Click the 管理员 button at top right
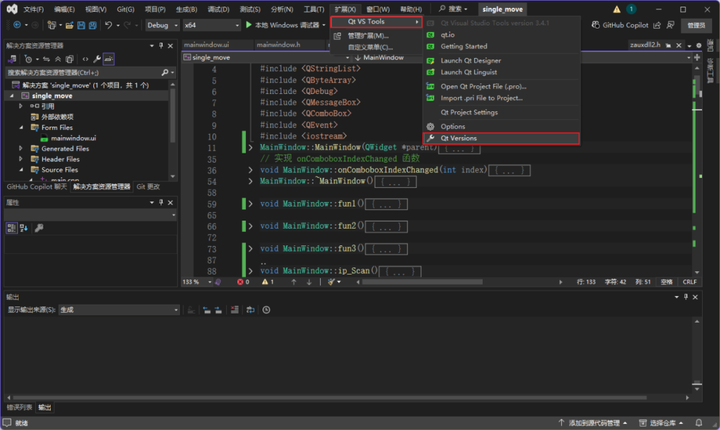The image size is (720, 430). 696,25
